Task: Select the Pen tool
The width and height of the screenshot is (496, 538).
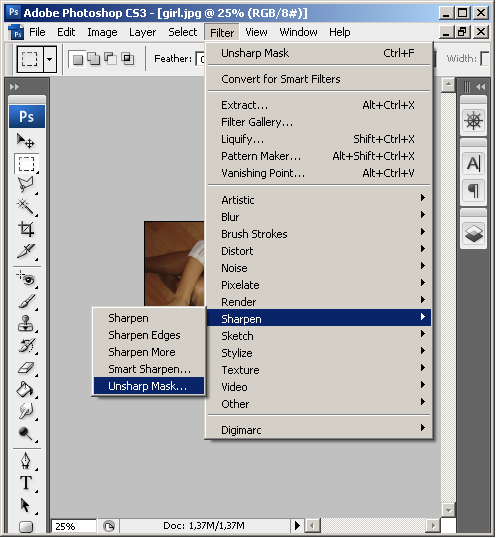Action: tap(26, 461)
